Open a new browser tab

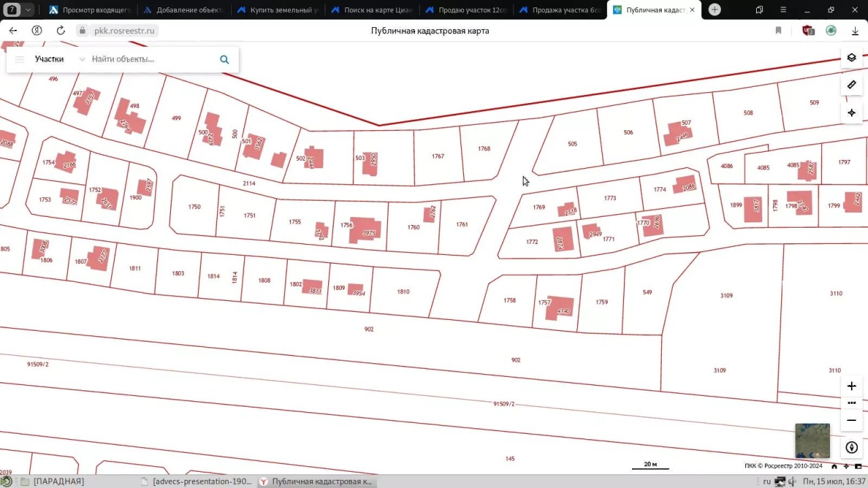715,10
